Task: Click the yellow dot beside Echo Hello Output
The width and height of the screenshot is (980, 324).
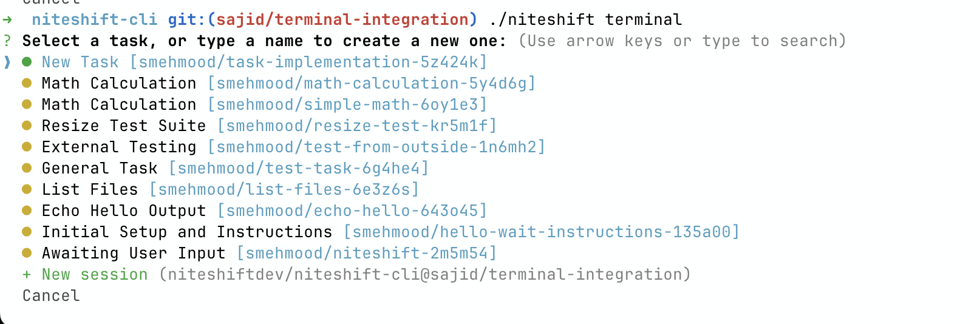Action: click(27, 211)
